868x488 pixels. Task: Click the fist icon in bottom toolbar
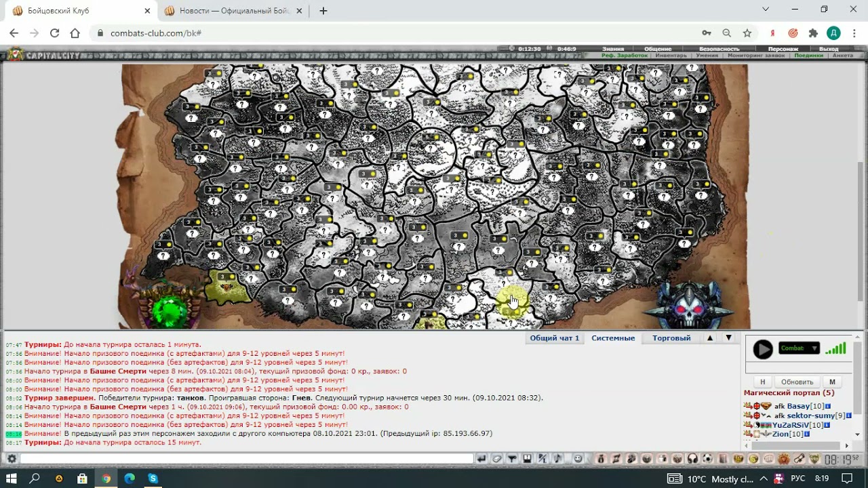pos(769,459)
